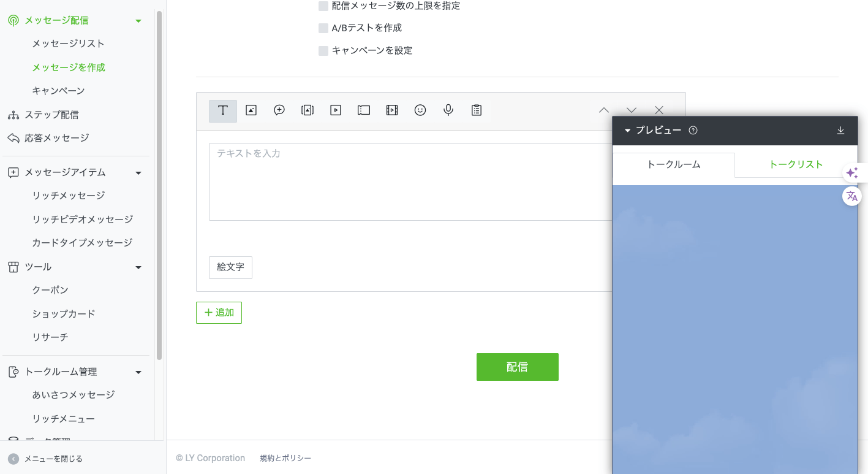The height and width of the screenshot is (474, 868).
Task: Open the preview help question icon
Action: coord(693,130)
